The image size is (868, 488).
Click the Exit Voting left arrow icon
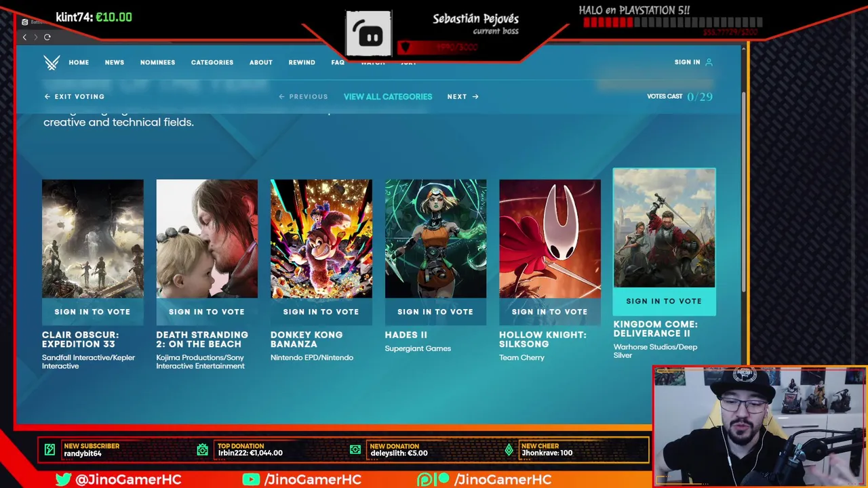(47, 97)
